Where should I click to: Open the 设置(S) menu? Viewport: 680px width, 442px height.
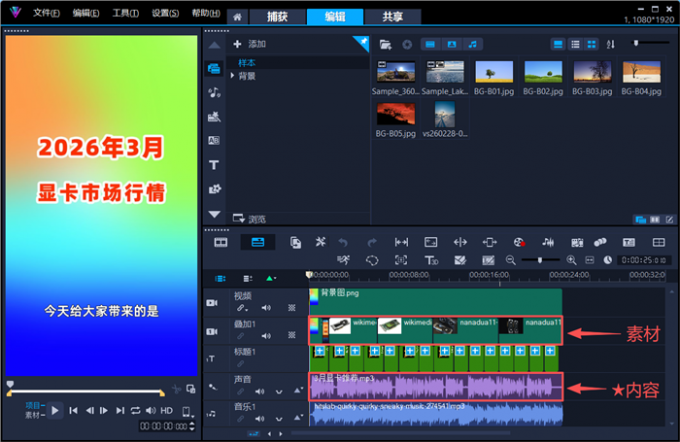[165, 13]
